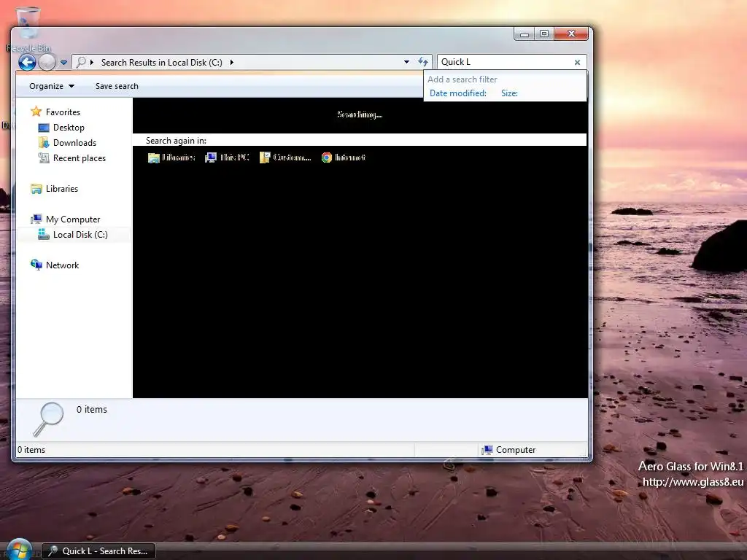Viewport: 747px width, 560px height.
Task: Minimize the search results window
Action: tap(525, 34)
